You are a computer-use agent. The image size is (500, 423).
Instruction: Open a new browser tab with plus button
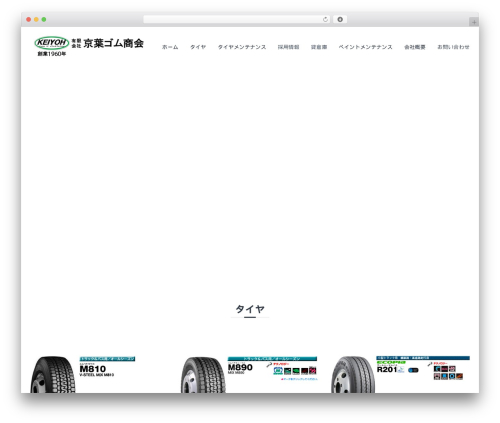click(x=474, y=22)
